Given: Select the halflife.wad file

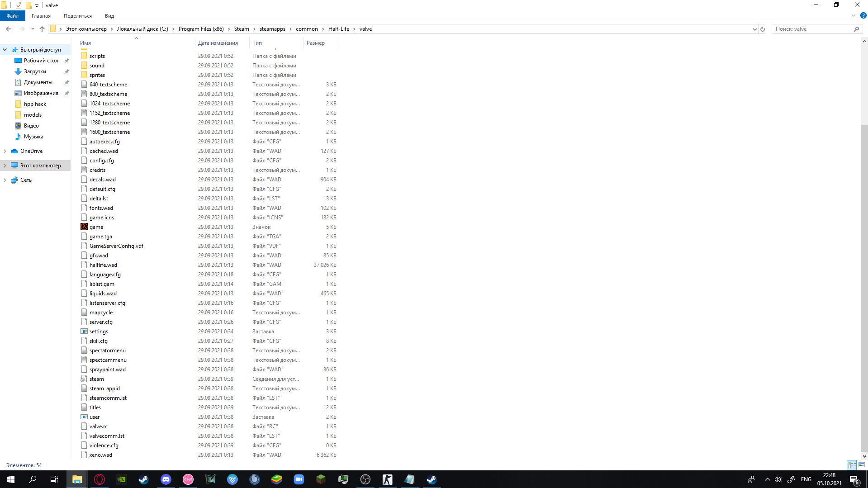Looking at the screenshot, I should (x=103, y=265).
